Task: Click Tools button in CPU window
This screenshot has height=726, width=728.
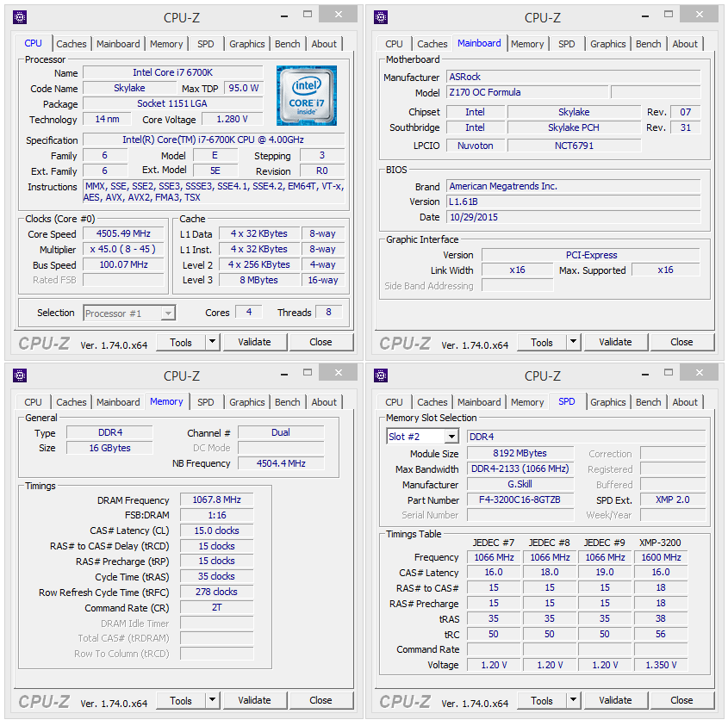Action: point(181,342)
